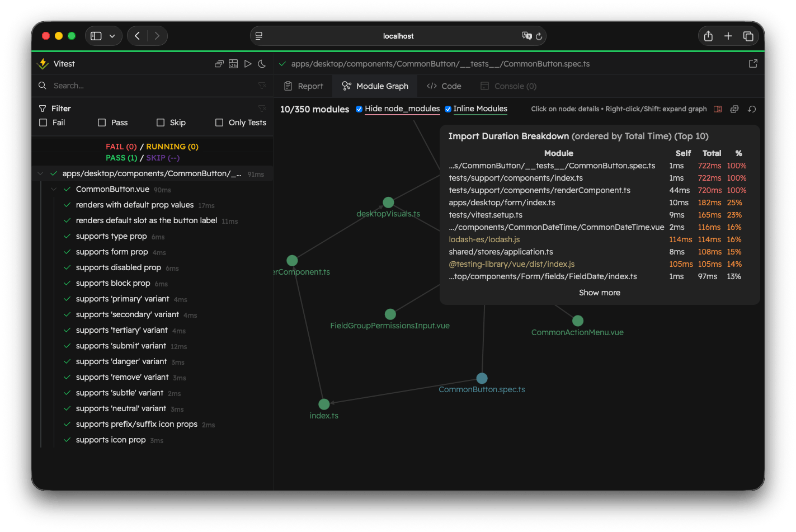Enable the Fail filter checkbox
Image resolution: width=796 pixels, height=532 pixels.
tap(43, 123)
